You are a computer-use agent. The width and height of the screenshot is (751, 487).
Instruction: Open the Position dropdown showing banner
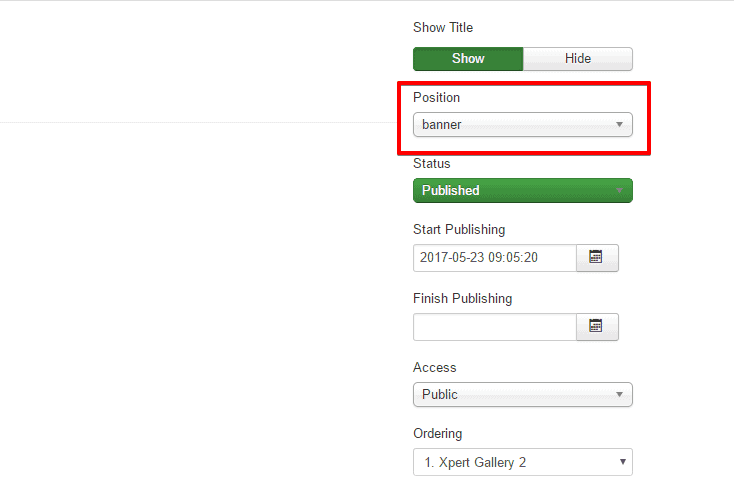coord(522,125)
